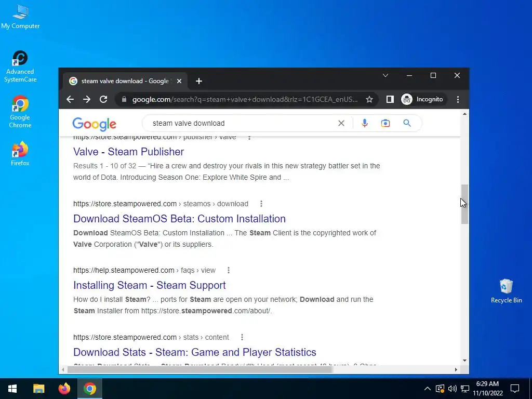Open the notification center icon
532x399 pixels.
[x=515, y=389]
